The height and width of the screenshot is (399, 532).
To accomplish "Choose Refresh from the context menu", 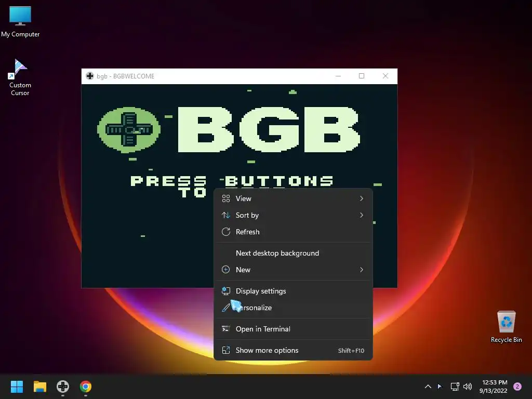I will pos(293,232).
